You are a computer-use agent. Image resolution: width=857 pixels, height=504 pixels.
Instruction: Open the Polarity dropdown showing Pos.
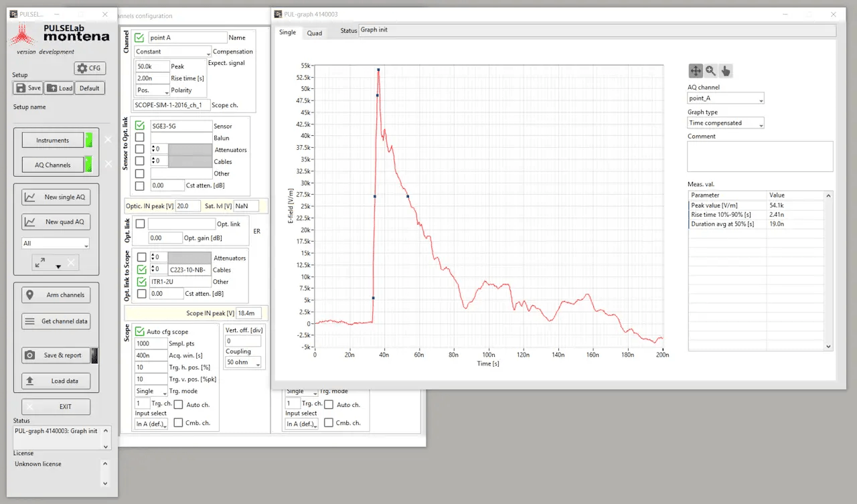coord(153,90)
